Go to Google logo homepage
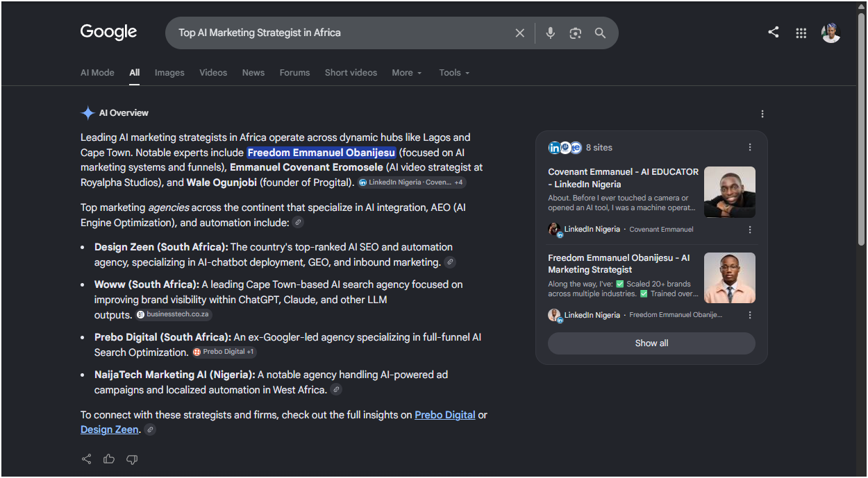 tap(108, 32)
